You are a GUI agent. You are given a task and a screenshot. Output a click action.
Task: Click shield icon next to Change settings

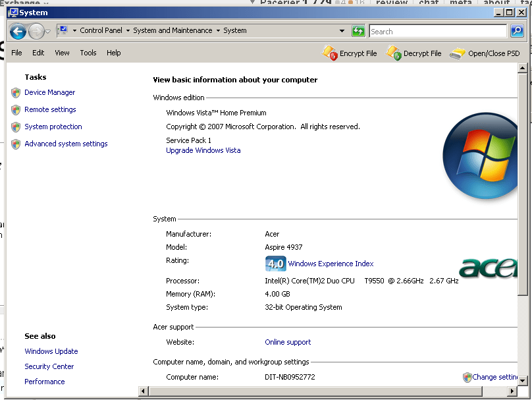click(x=467, y=377)
